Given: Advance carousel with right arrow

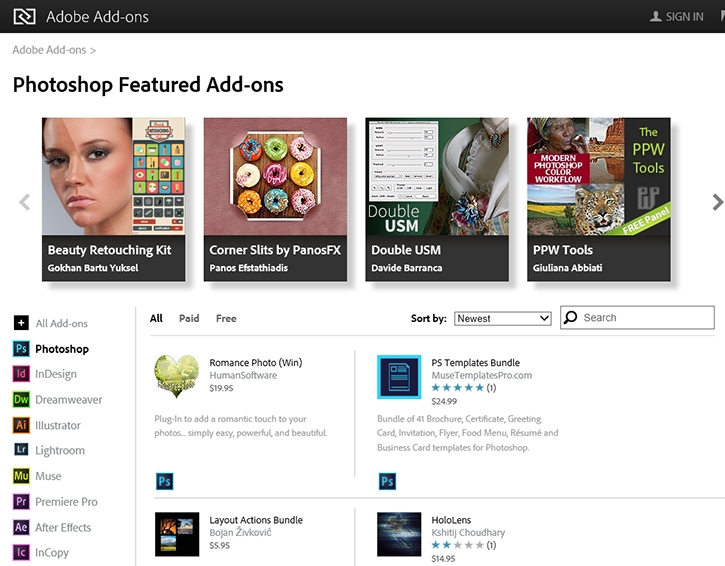Looking at the screenshot, I should point(716,202).
